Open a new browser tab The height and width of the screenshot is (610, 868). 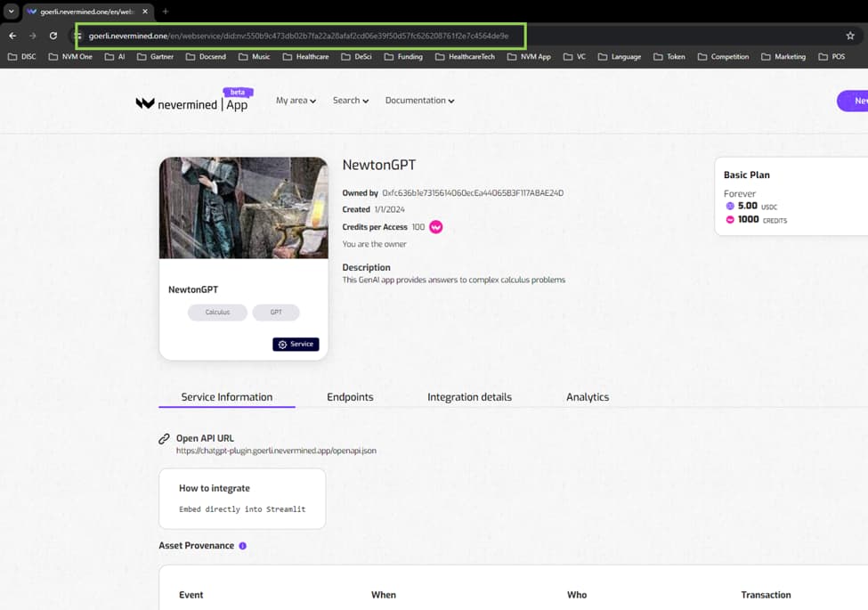pos(166,12)
